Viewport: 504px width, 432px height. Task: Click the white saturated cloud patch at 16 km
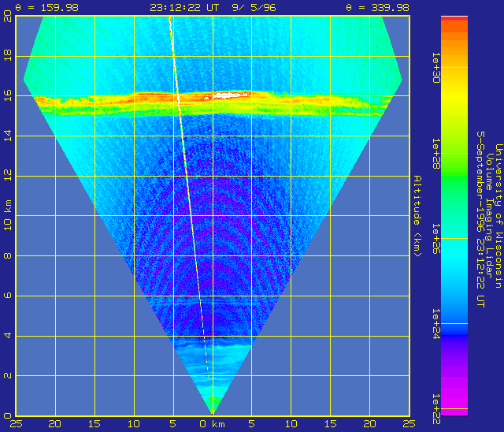pyautogui.click(x=228, y=95)
